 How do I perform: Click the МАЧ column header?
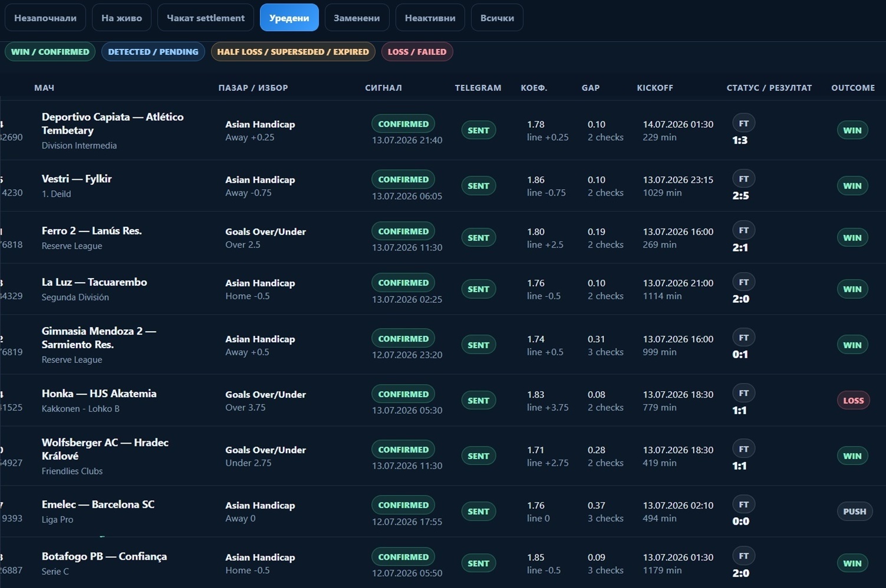point(44,88)
